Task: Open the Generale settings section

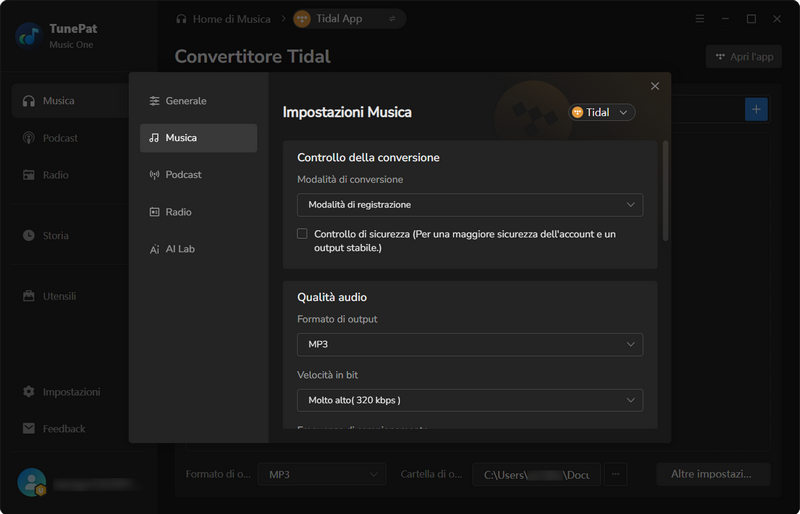Action: [x=198, y=101]
